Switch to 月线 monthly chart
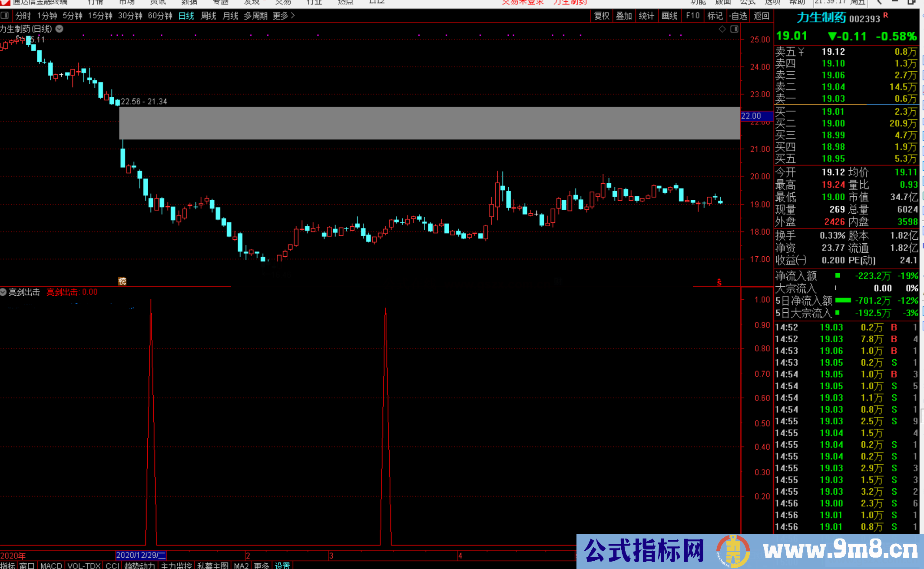 point(230,16)
